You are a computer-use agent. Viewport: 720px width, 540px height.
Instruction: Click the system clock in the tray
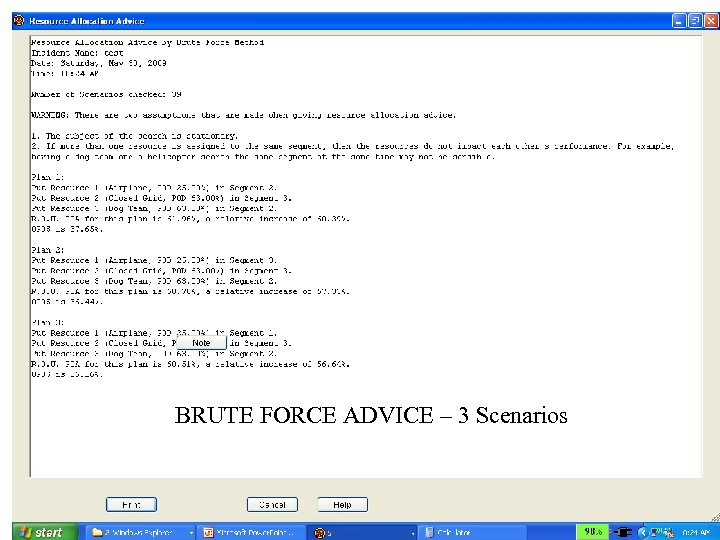(x=696, y=532)
